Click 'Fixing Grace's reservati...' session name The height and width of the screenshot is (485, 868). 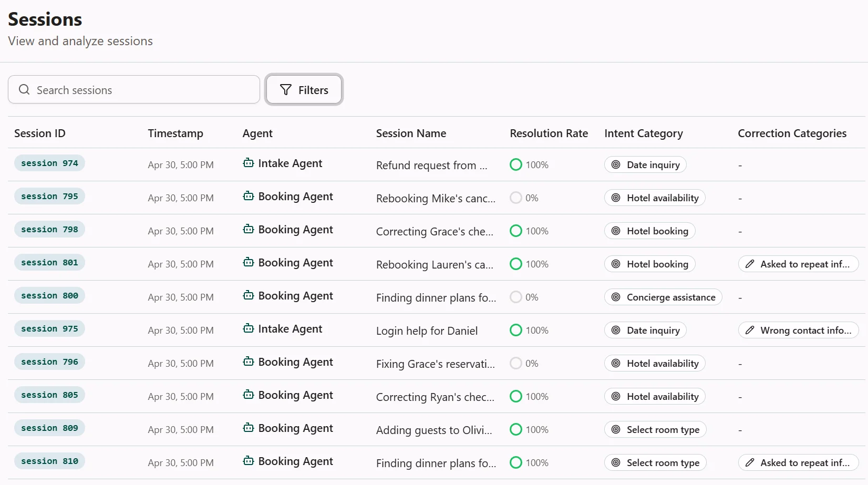click(435, 364)
